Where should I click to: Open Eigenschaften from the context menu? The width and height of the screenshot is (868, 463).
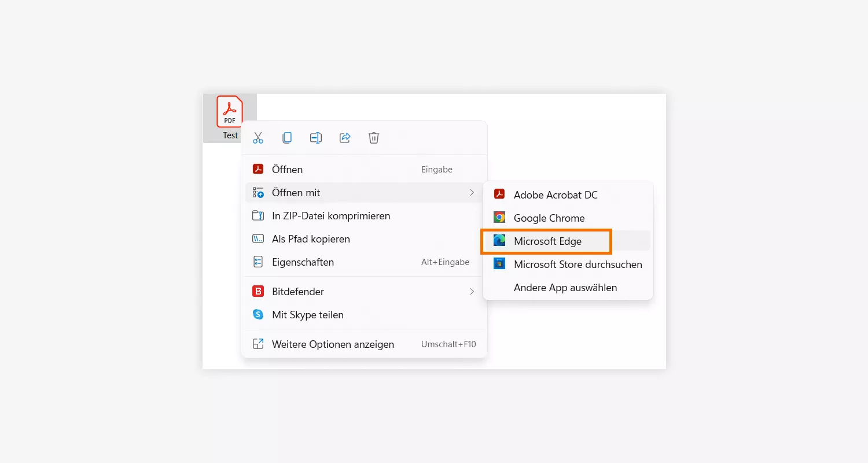(364, 262)
